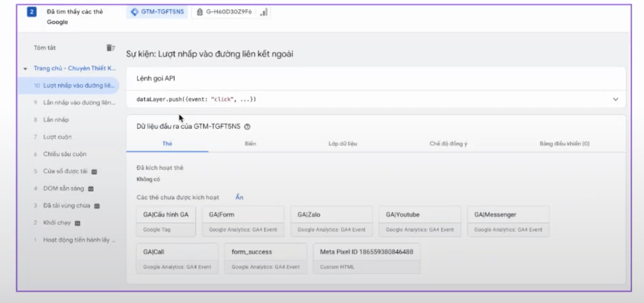Select the GTM-TGFT5NS container chip
The height and width of the screenshot is (303, 644).
point(157,12)
